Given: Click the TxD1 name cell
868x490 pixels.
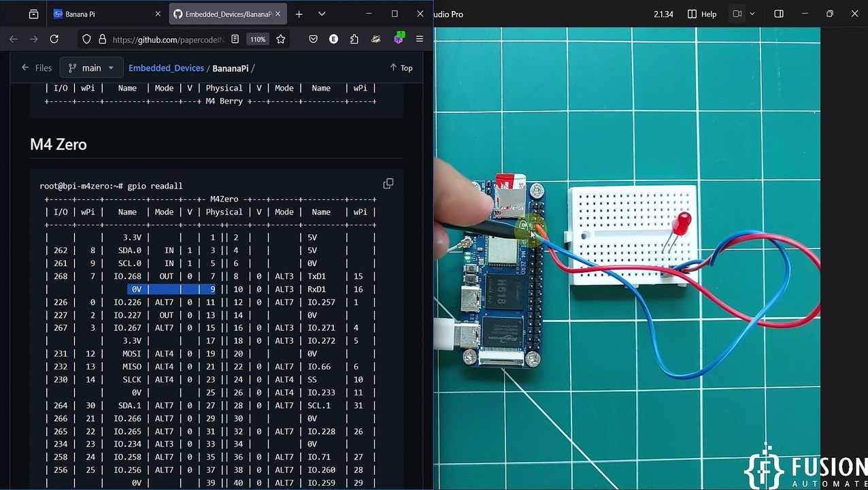Looking at the screenshot, I should 316,276.
